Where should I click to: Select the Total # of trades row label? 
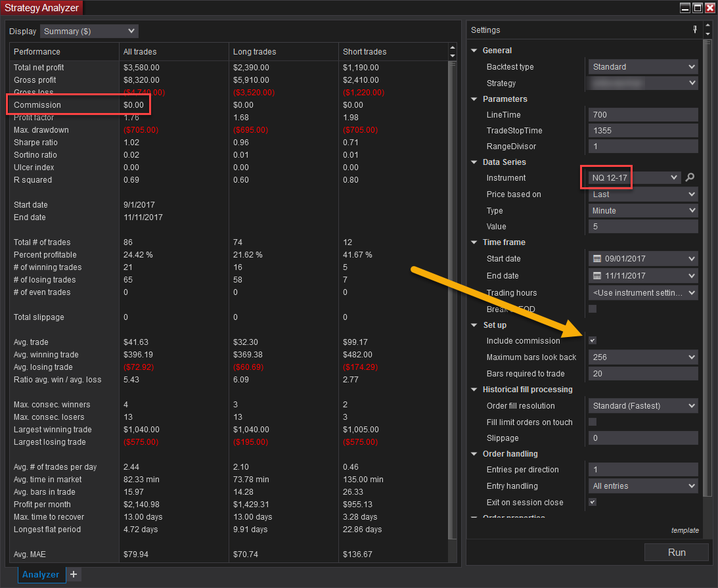[42, 242]
